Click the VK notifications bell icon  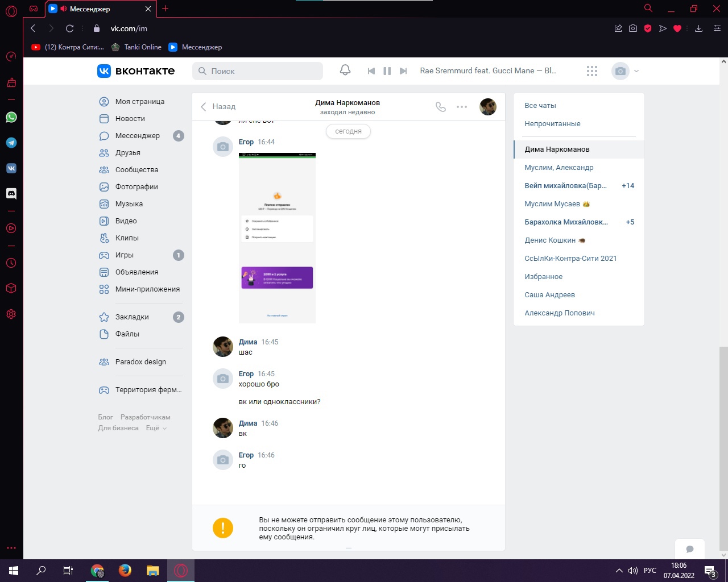(345, 70)
